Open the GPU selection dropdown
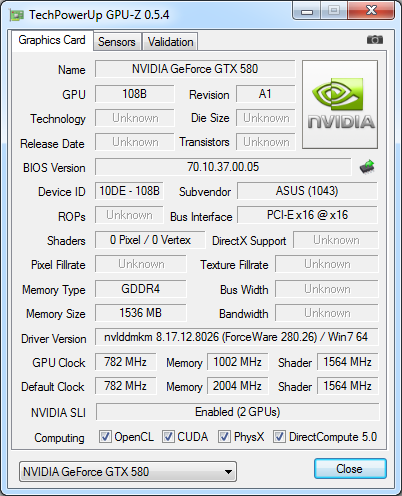The height and width of the screenshot is (496, 402). click(x=128, y=471)
